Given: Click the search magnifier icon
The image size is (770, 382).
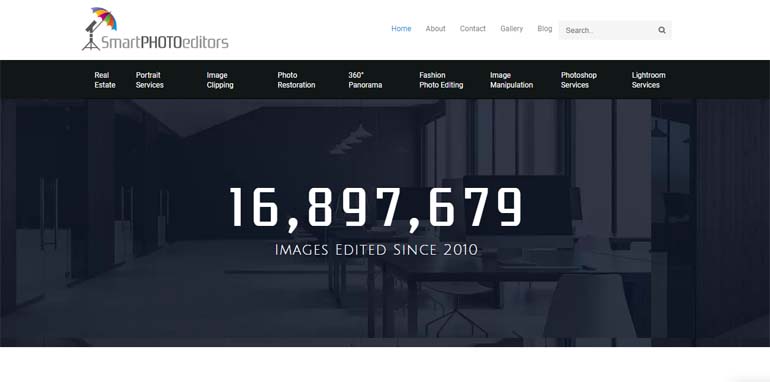Looking at the screenshot, I should pos(661,30).
